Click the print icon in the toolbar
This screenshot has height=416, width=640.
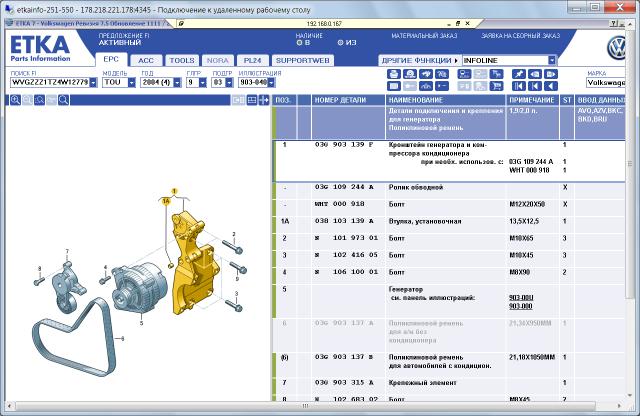[393, 74]
